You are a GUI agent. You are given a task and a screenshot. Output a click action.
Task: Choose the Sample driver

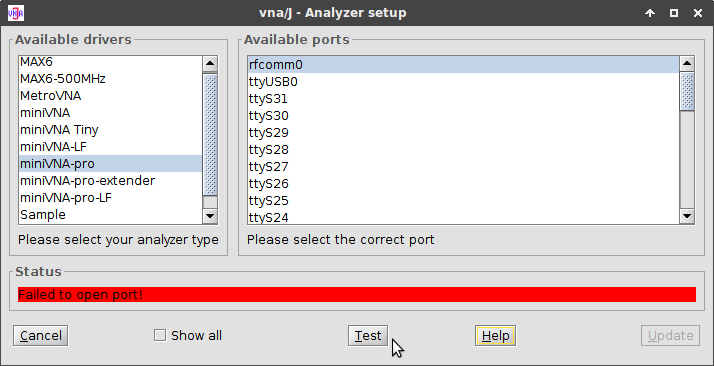[x=110, y=214]
